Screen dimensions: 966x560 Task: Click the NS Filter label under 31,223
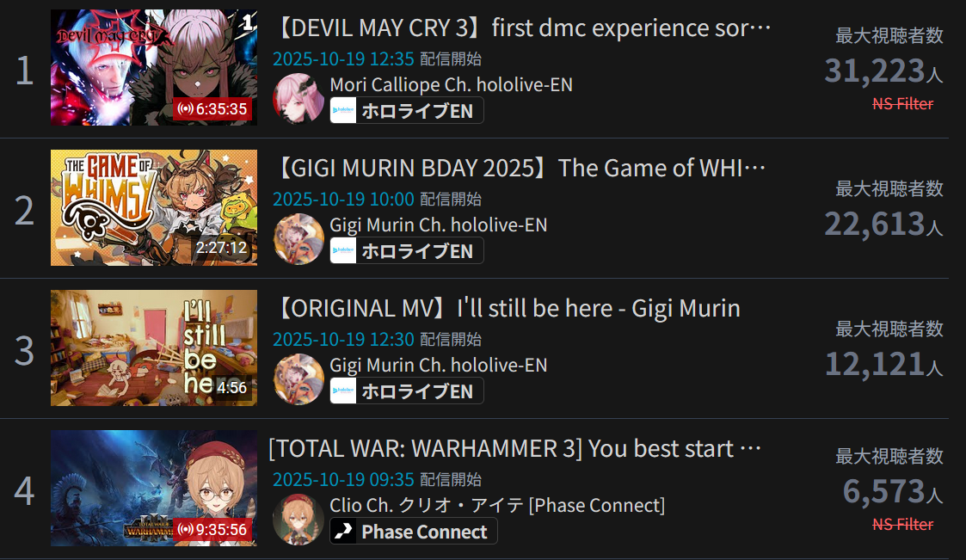coord(902,103)
